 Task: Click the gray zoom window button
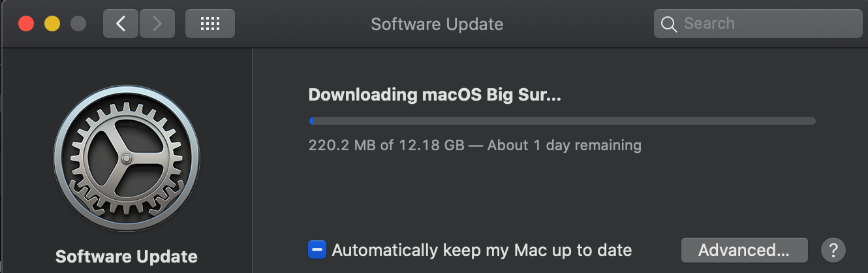[78, 24]
